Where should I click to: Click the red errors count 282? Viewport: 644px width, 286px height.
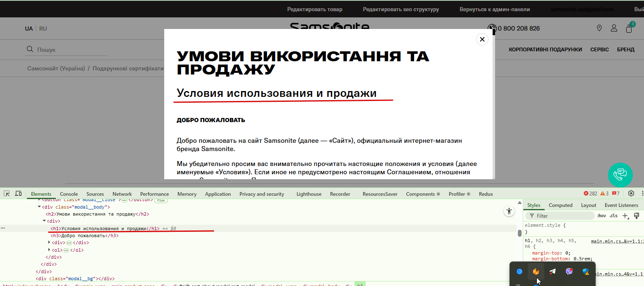pos(590,194)
